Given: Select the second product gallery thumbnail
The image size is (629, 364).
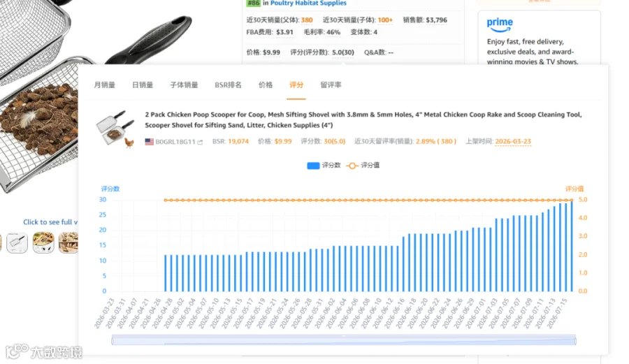Looking at the screenshot, I should (43, 242).
